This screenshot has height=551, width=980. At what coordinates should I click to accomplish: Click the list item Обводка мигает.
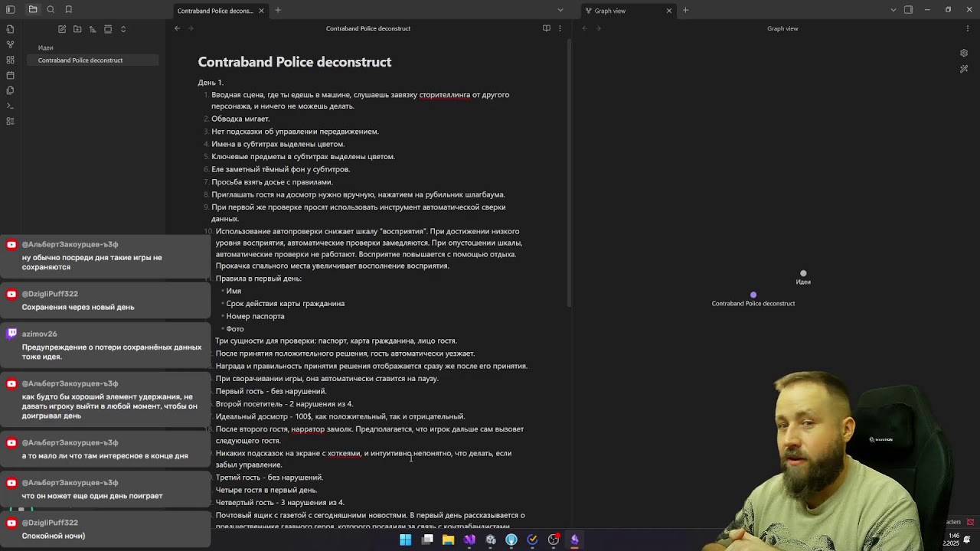pos(240,119)
